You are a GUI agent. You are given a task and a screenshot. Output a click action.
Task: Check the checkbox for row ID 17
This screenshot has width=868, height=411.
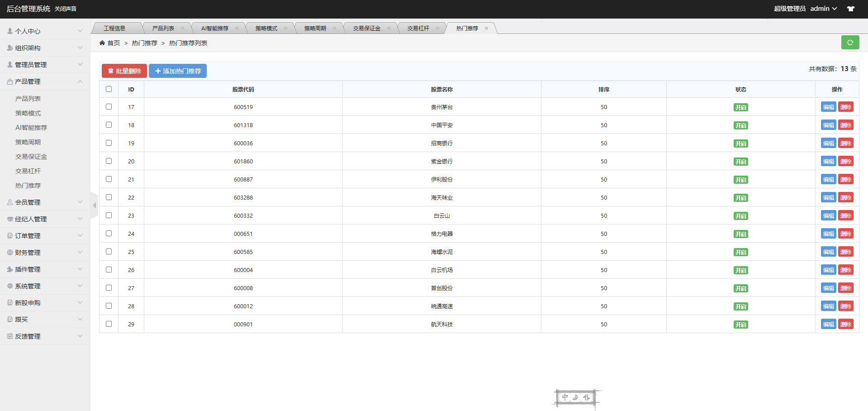(109, 107)
